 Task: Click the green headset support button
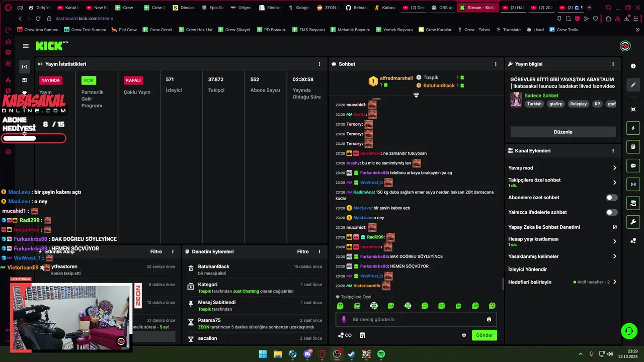(x=629, y=331)
